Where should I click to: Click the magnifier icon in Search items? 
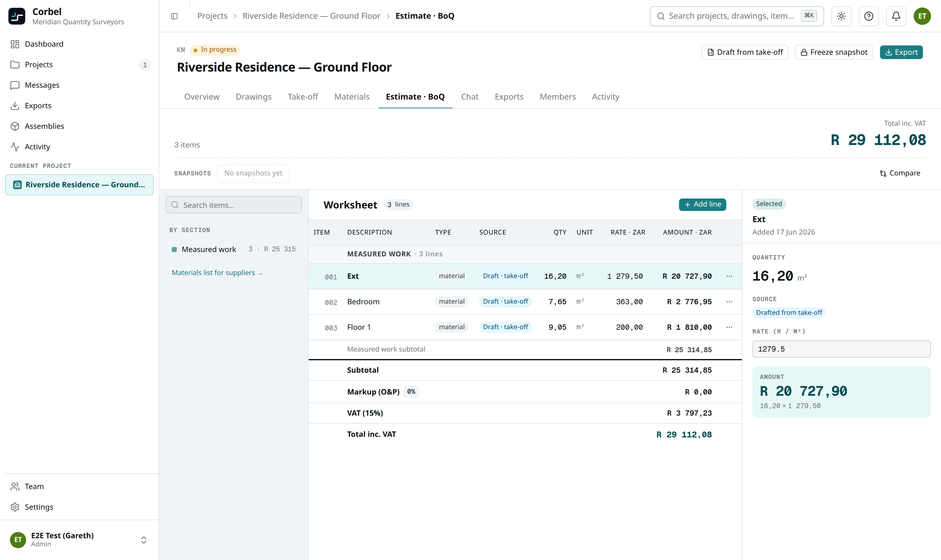175,205
